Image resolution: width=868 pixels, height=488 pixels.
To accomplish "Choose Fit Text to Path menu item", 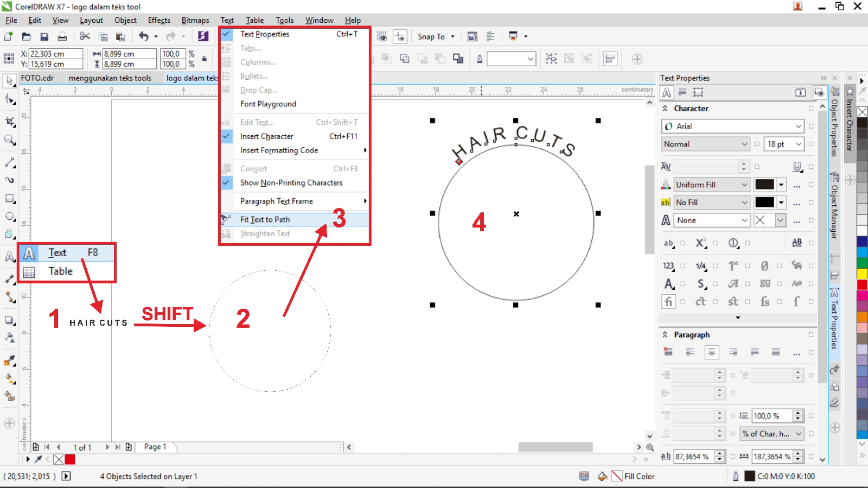I will pos(295,220).
